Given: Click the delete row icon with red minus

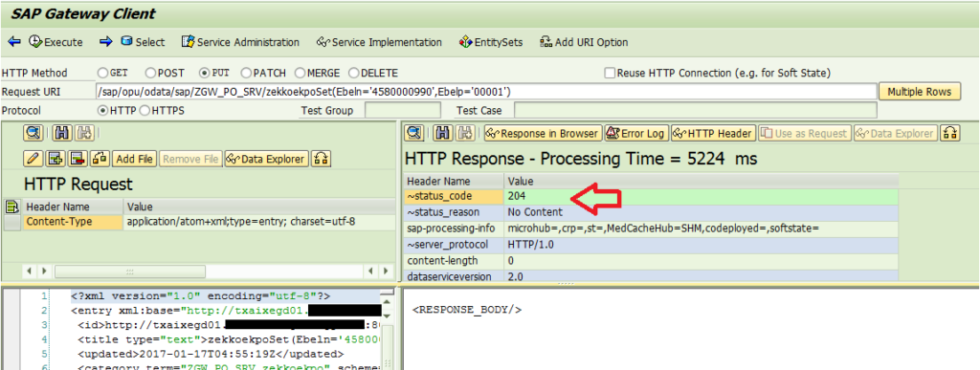Looking at the screenshot, I should click(x=78, y=159).
